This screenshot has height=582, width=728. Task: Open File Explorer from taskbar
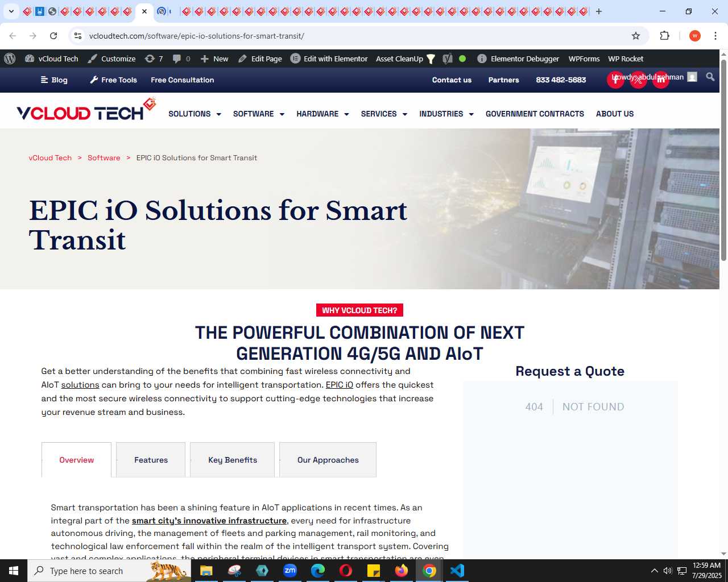point(206,571)
